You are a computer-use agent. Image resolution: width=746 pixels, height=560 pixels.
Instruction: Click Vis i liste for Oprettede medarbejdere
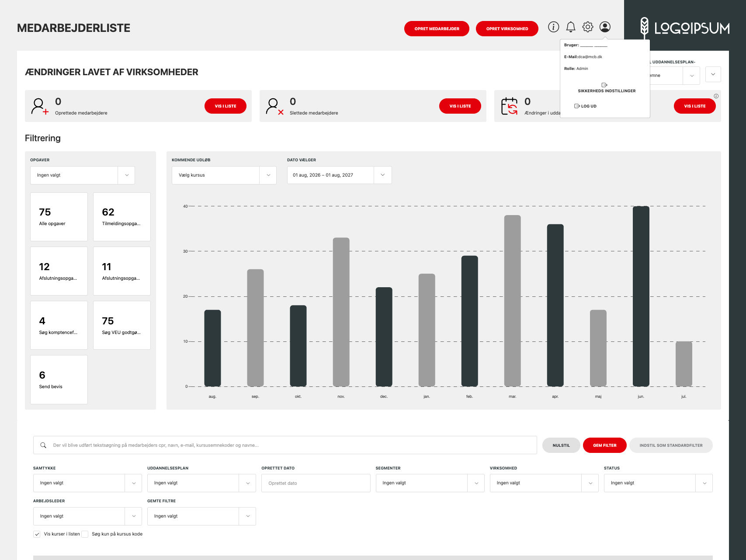point(226,106)
